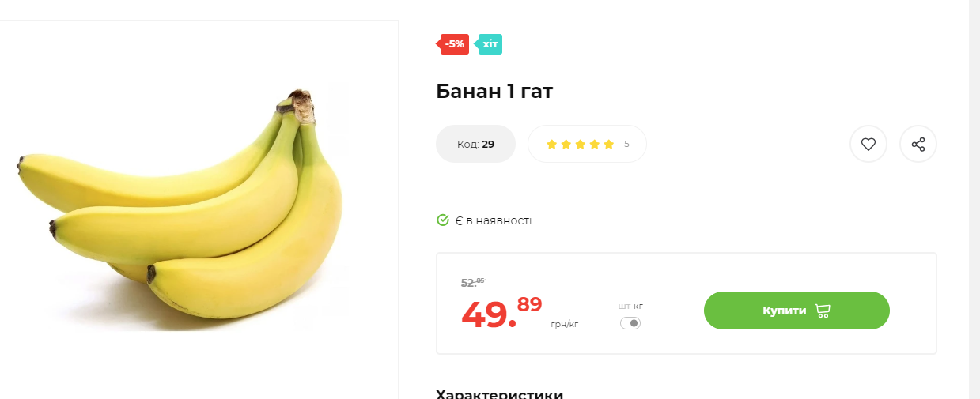This screenshot has height=399, width=980.
Task: Choose the кг unit label
Action: click(638, 306)
